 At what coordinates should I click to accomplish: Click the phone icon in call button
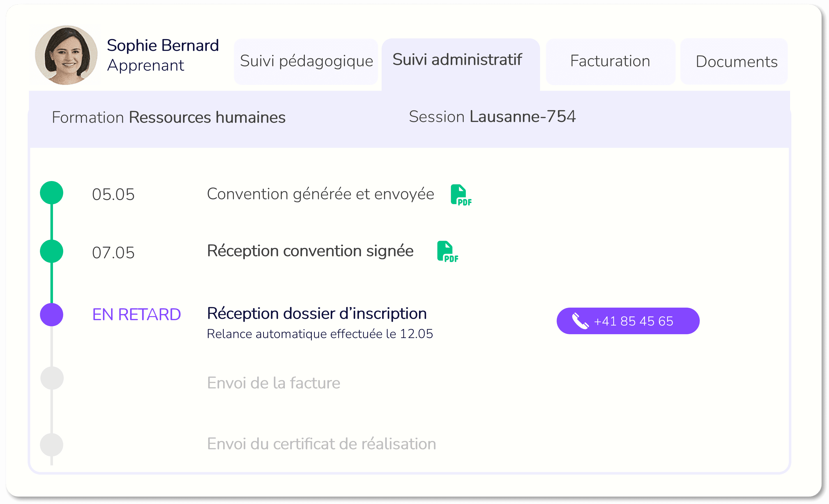580,321
